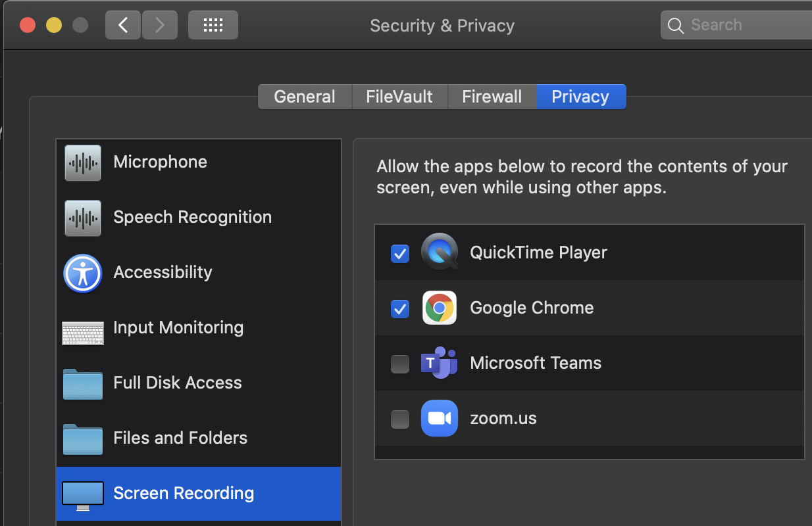Image resolution: width=812 pixels, height=526 pixels.
Task: Uncheck screen recording for QuickTime Player
Action: point(400,253)
